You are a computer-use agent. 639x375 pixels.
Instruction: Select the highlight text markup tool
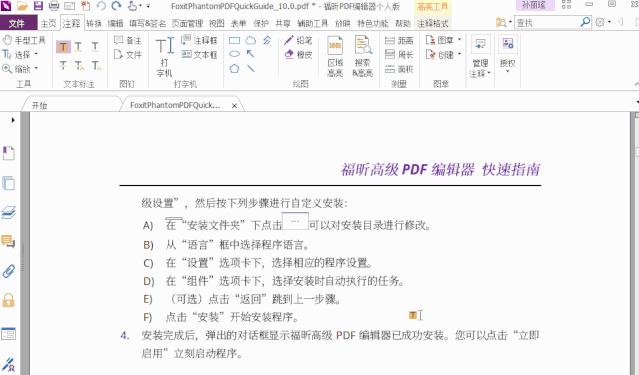[x=63, y=46]
